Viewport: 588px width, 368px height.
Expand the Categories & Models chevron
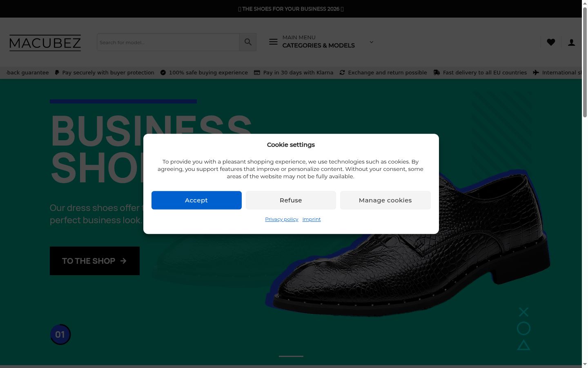tap(371, 42)
